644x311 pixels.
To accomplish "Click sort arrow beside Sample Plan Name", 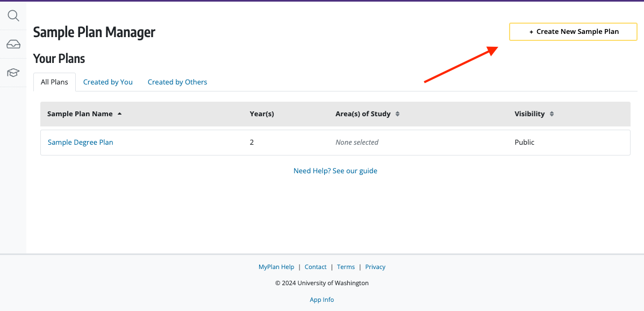I will click(119, 114).
